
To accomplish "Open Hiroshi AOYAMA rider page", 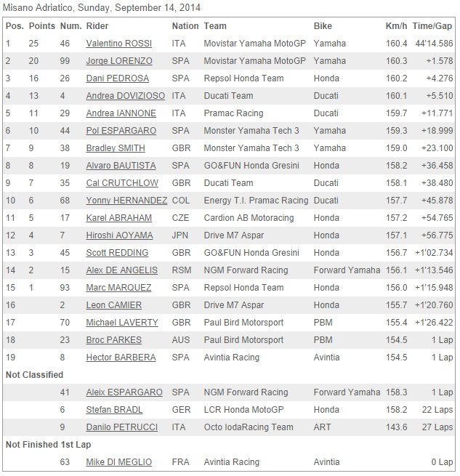I will point(119,235).
